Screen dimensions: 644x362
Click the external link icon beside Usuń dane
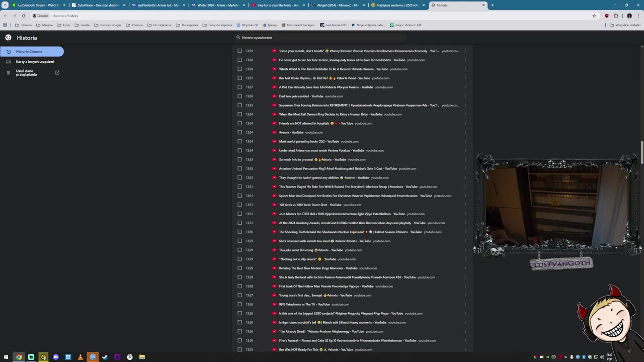pos(57,72)
